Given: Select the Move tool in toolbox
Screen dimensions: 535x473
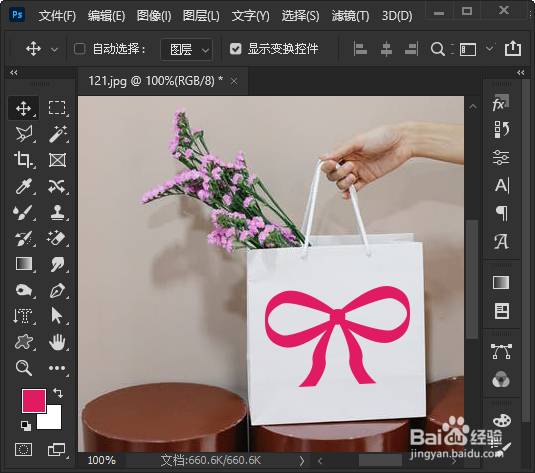Looking at the screenshot, I should pos(24,109).
